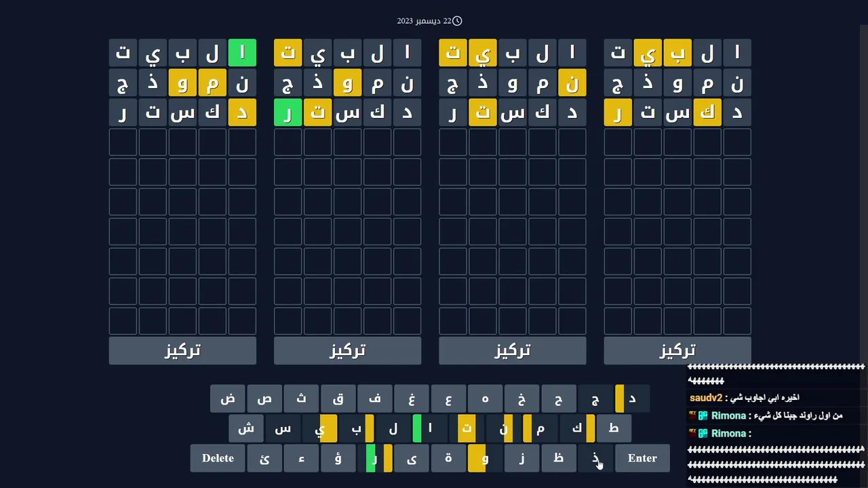
Task: Click the Delete key
Action: point(218,458)
